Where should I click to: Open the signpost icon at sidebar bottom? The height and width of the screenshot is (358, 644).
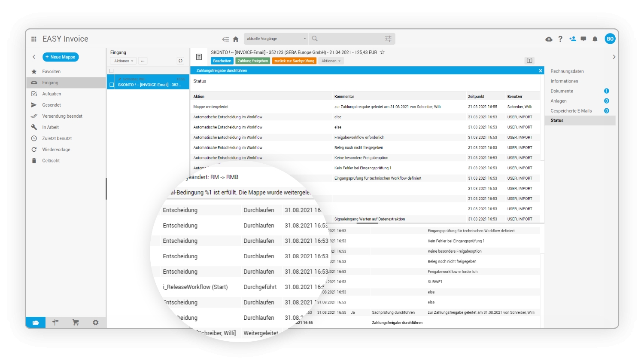pos(55,322)
